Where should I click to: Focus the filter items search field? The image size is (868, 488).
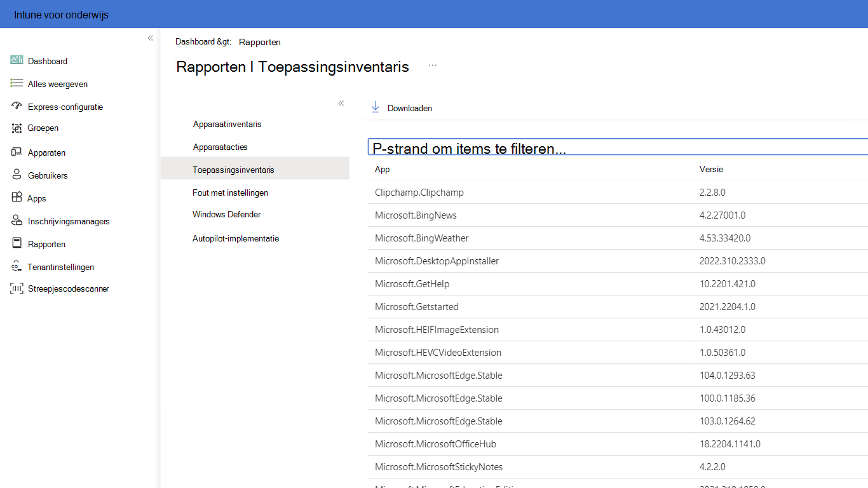click(x=618, y=147)
